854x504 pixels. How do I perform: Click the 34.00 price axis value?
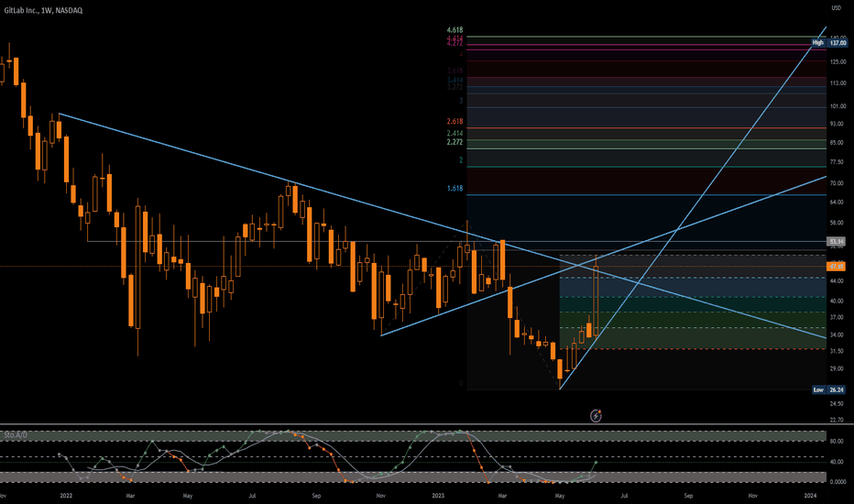(838, 335)
